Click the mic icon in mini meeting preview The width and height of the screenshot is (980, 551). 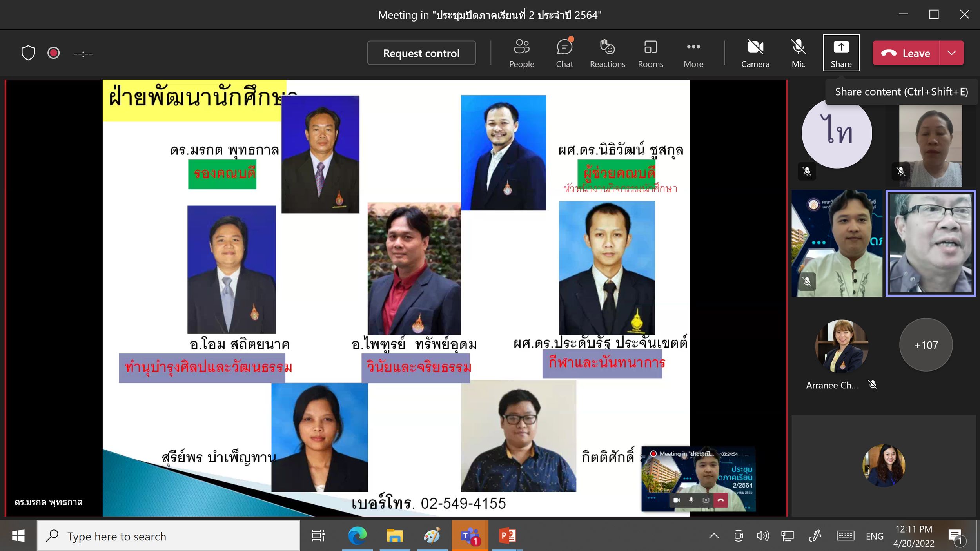point(691,500)
